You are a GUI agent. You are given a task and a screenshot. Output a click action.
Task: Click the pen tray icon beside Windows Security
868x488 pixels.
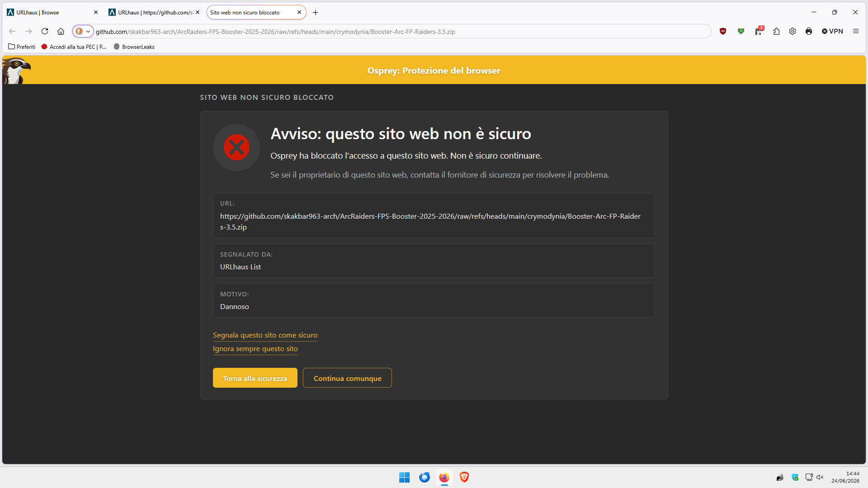tap(780, 477)
